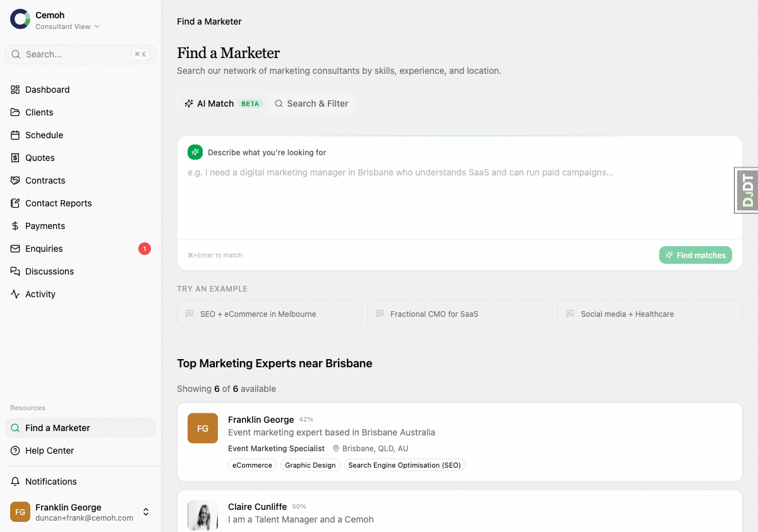Open Discussions via the chat icon

coord(15,271)
